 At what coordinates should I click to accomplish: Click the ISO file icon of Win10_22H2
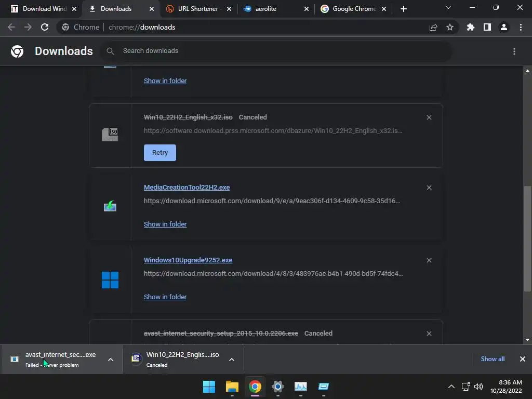110,135
